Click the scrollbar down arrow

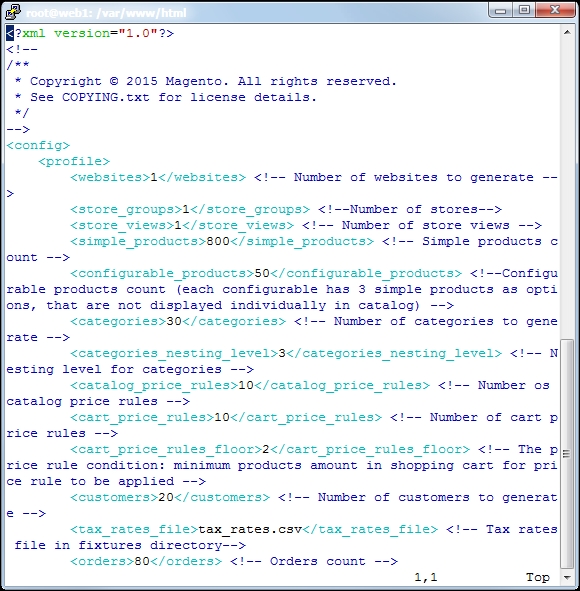[567, 577]
